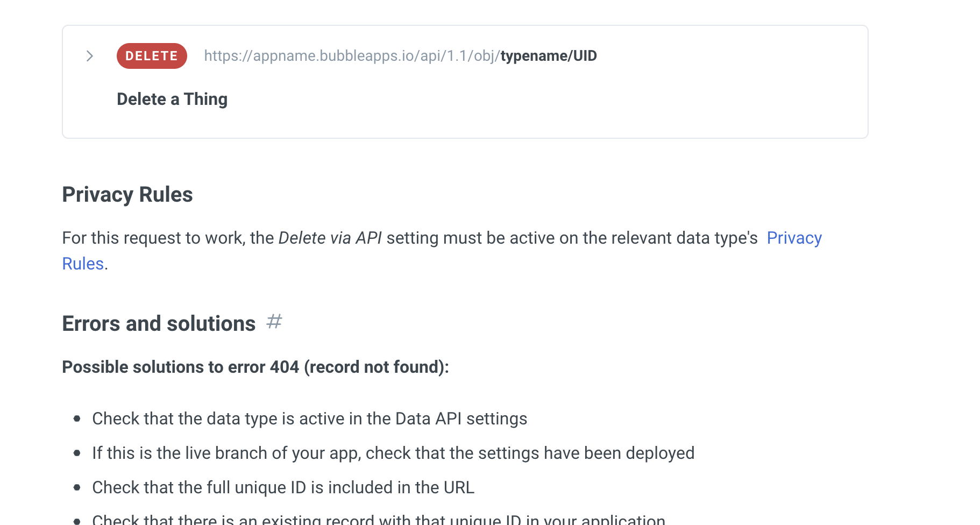Click the bullet text about existing record
This screenshot has height=525, width=980.
click(379, 520)
